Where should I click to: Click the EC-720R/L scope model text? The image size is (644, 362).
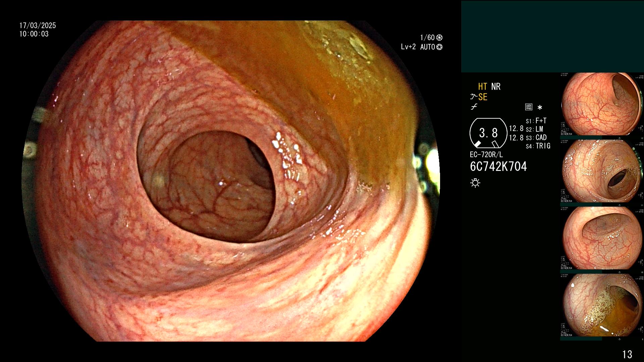tap(486, 155)
